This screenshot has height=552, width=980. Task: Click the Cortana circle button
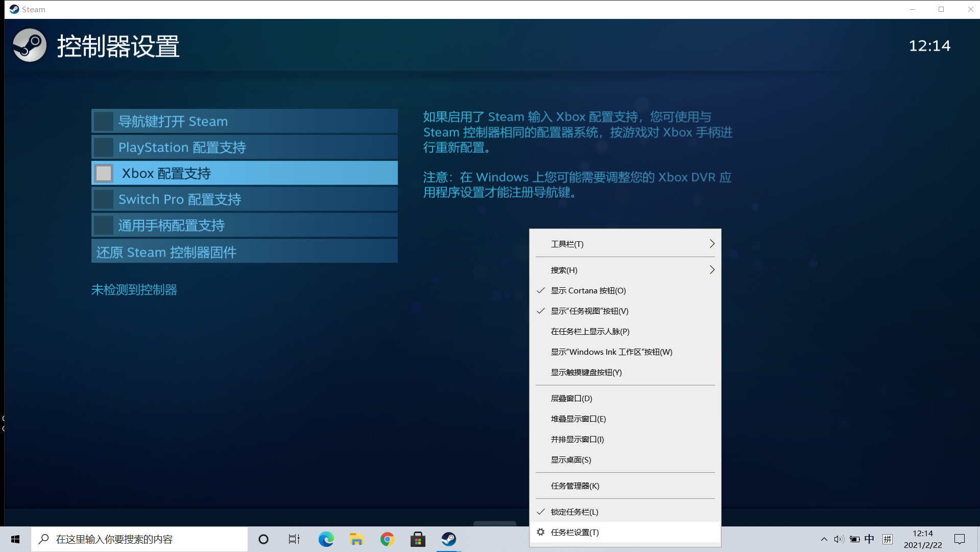264,539
